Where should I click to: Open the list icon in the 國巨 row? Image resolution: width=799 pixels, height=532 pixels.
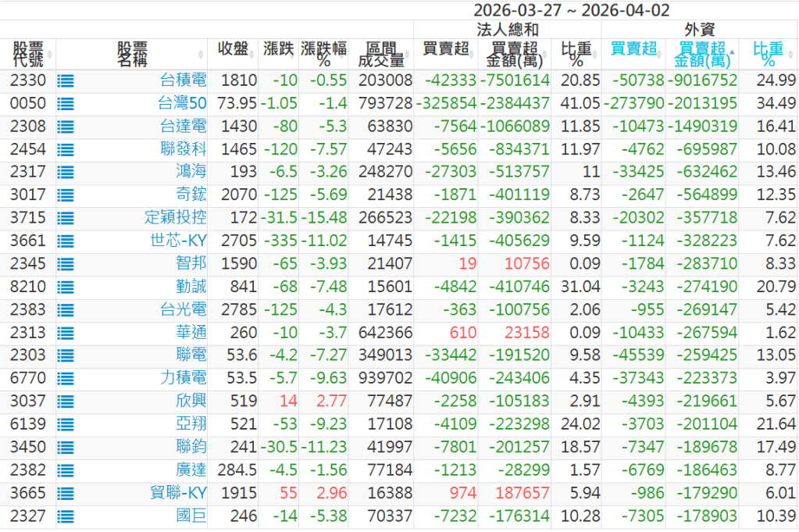tap(66, 516)
